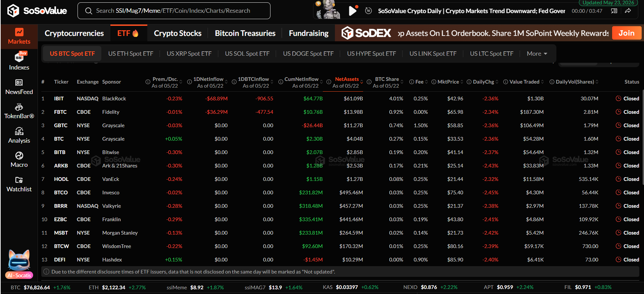Show info for DailyChg column
This screenshot has width=644, height=294.
click(x=469, y=82)
